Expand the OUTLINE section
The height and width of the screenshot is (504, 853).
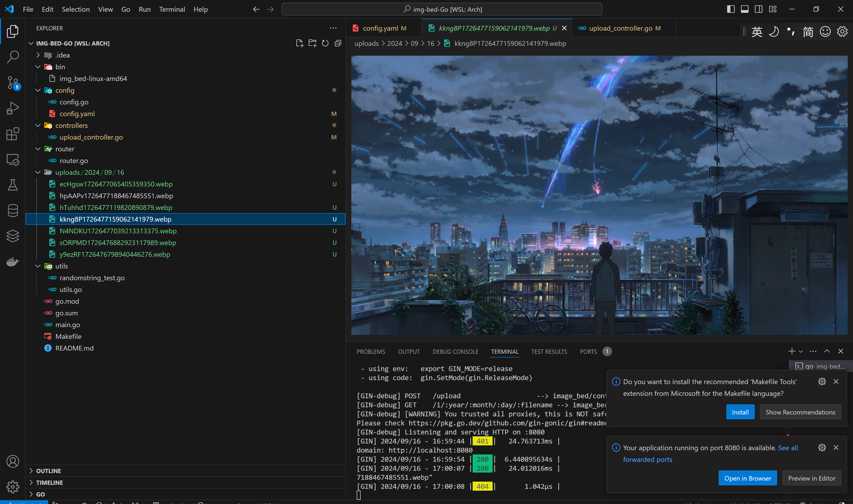coord(49,471)
